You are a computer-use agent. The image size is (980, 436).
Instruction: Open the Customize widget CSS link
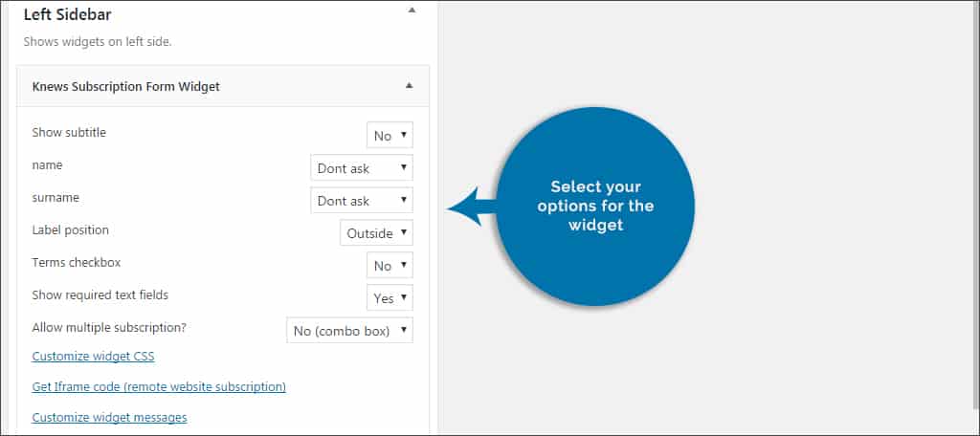click(x=93, y=356)
